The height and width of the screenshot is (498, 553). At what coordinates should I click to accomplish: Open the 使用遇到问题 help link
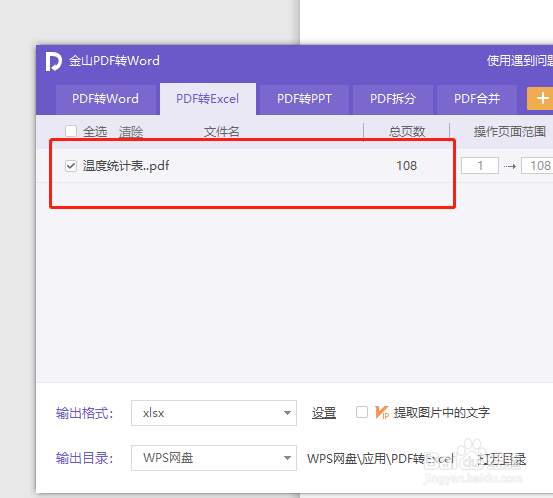[x=520, y=61]
